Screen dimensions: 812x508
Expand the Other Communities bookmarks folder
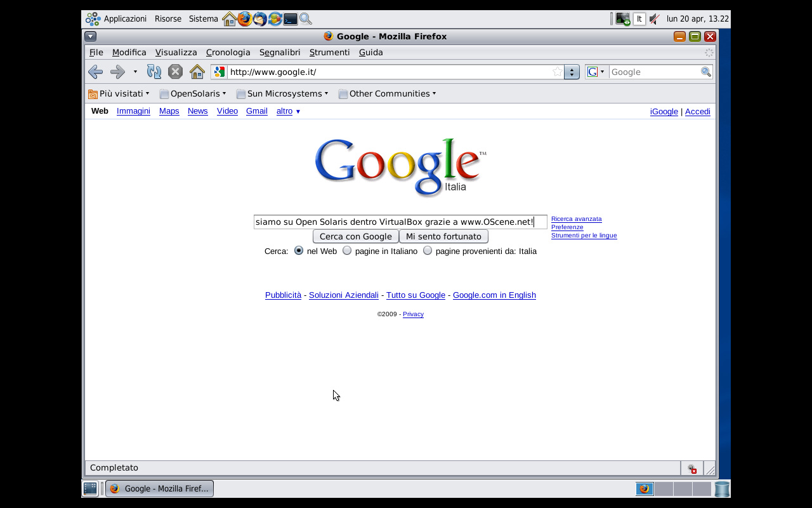click(387, 93)
